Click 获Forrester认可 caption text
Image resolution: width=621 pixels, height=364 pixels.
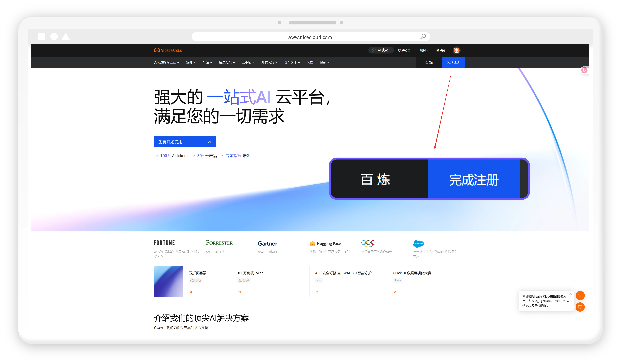pos(216,252)
